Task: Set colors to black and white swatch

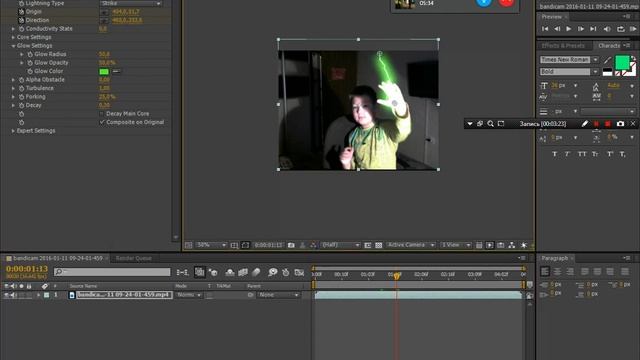Action: (607, 72)
